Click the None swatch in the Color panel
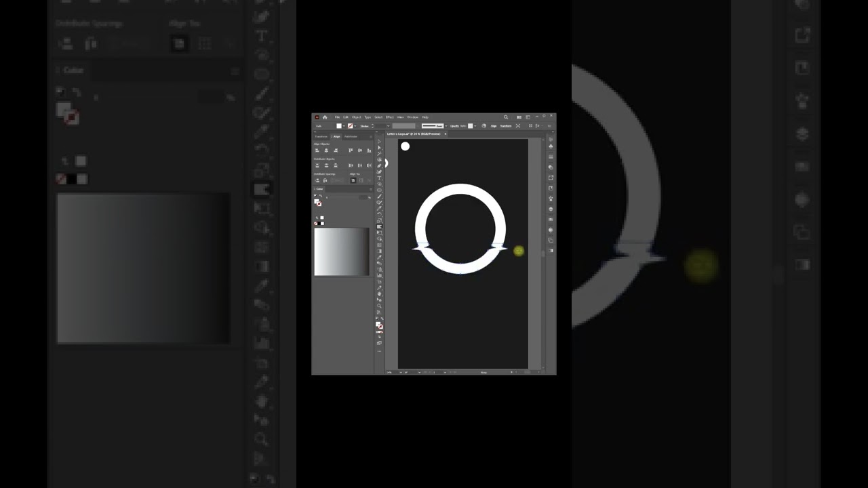The image size is (868, 488). (x=315, y=224)
